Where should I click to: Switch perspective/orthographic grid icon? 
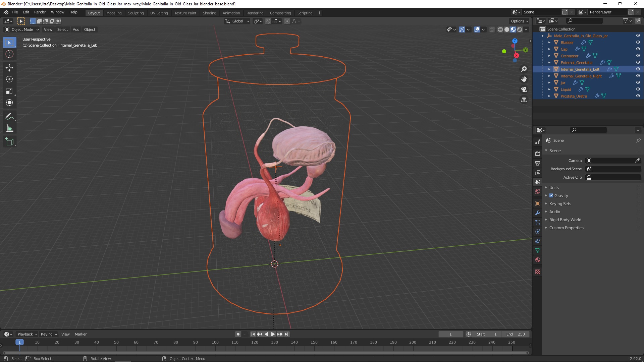(524, 100)
